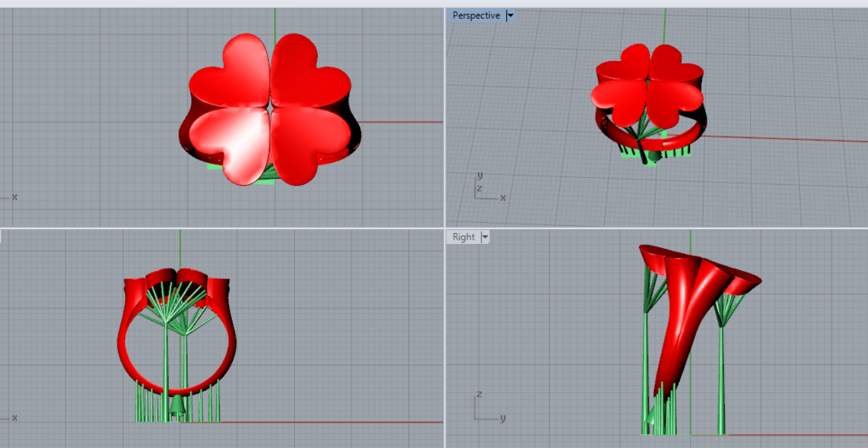Screen dimensions: 868x448
Task: Click the horizontal splitter between the left viewports
Action: [x=221, y=228]
